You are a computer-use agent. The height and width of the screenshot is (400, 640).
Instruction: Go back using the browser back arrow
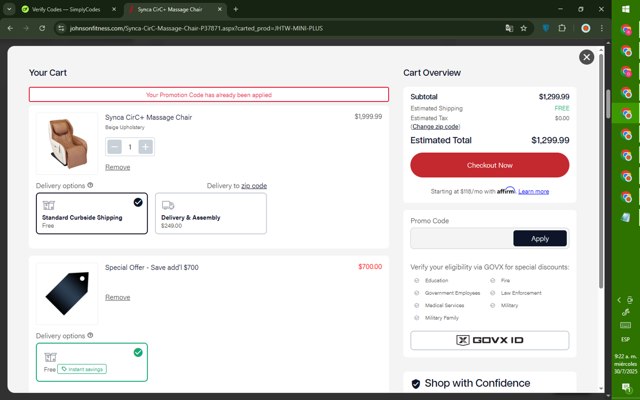10,28
